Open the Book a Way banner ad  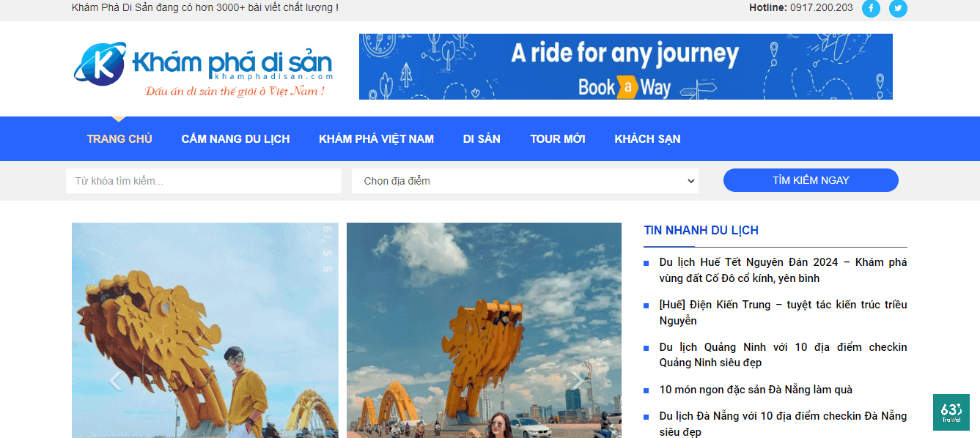(625, 67)
